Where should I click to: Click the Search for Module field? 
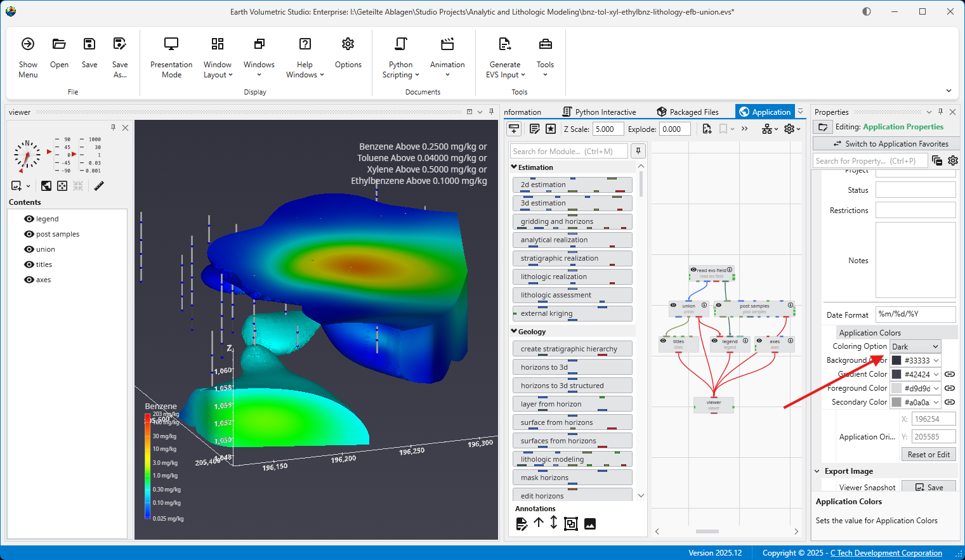[x=568, y=152]
